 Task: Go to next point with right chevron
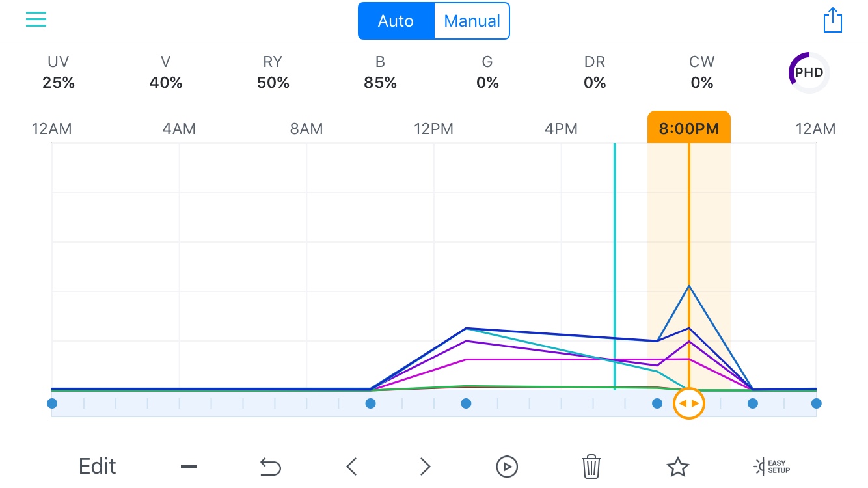click(425, 467)
